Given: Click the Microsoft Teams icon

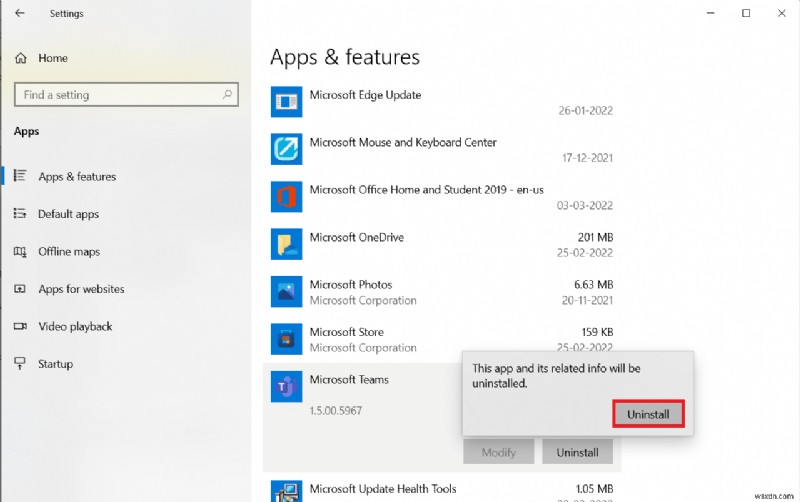Looking at the screenshot, I should 286,386.
